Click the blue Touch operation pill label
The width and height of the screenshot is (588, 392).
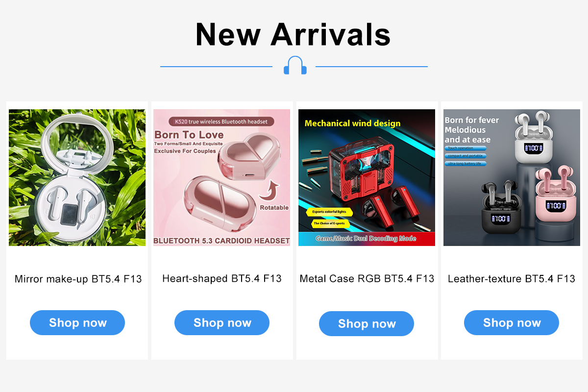click(x=465, y=148)
